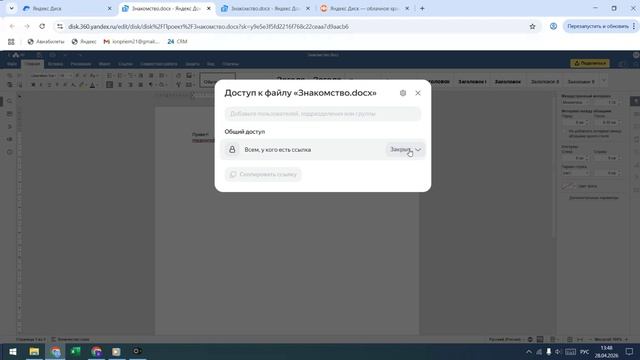Viewport: 640px width, 360px height.
Task: Click the "Масштаб 100%" zoom indicator
Action: coord(608,339)
